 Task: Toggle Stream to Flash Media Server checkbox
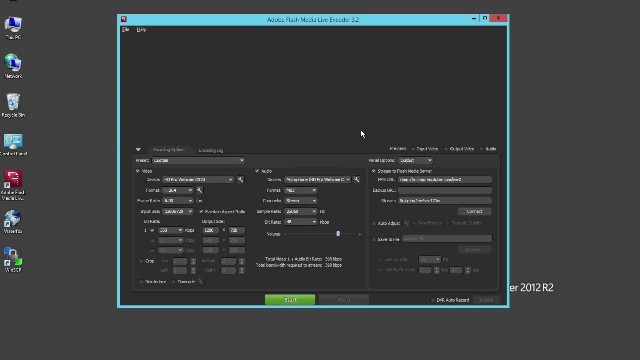(373, 171)
